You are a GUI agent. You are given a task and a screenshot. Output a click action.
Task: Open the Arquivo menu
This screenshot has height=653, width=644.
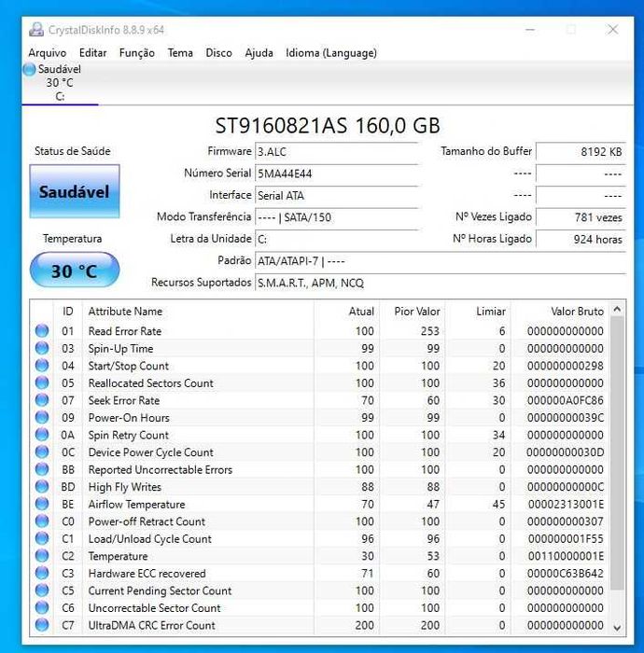coord(47,53)
